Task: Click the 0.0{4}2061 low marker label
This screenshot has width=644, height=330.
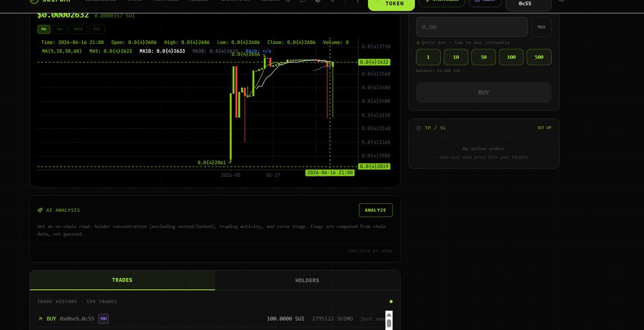Action: pos(212,162)
